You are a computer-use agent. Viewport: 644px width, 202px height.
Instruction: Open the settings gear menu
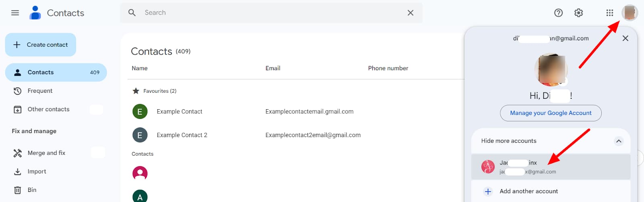[x=578, y=13]
